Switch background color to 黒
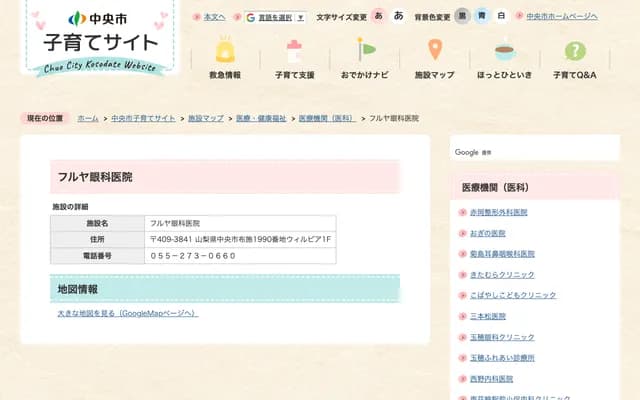 click(x=462, y=16)
